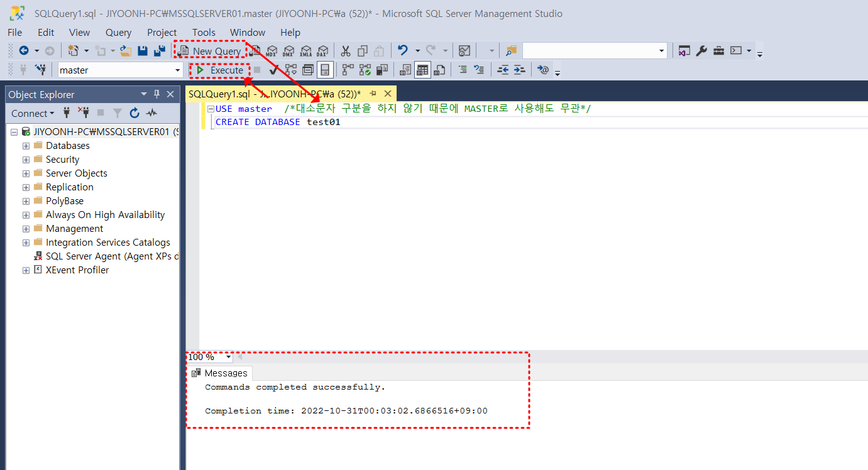This screenshot has width=868, height=470.
Task: Click the Decrease Indent icon
Action: coord(503,70)
